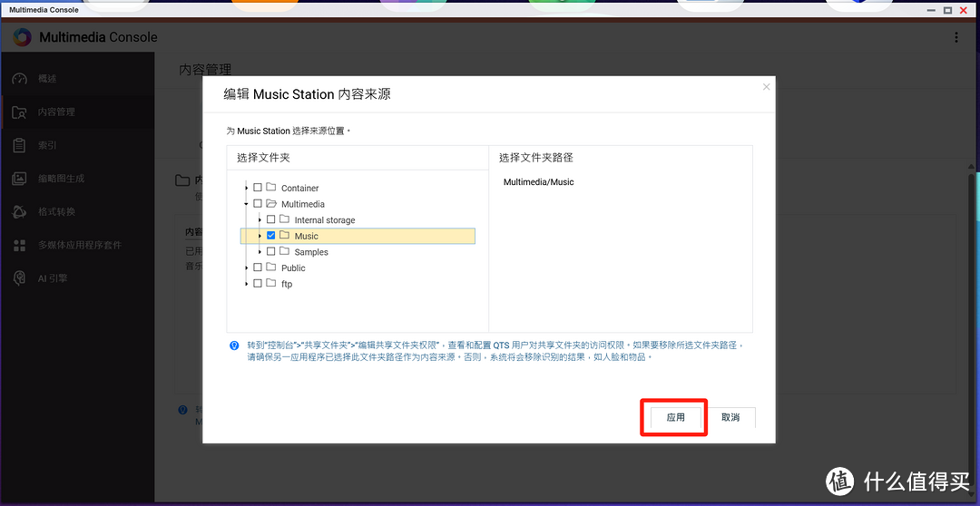This screenshot has width=980, height=506.
Task: Click the Samples folder icon
Action: (284, 251)
